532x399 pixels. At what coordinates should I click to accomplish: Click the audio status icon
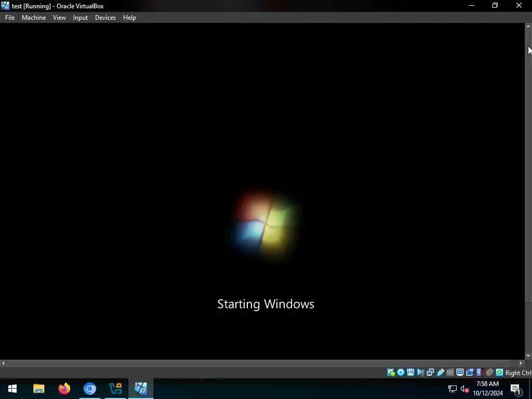420,373
